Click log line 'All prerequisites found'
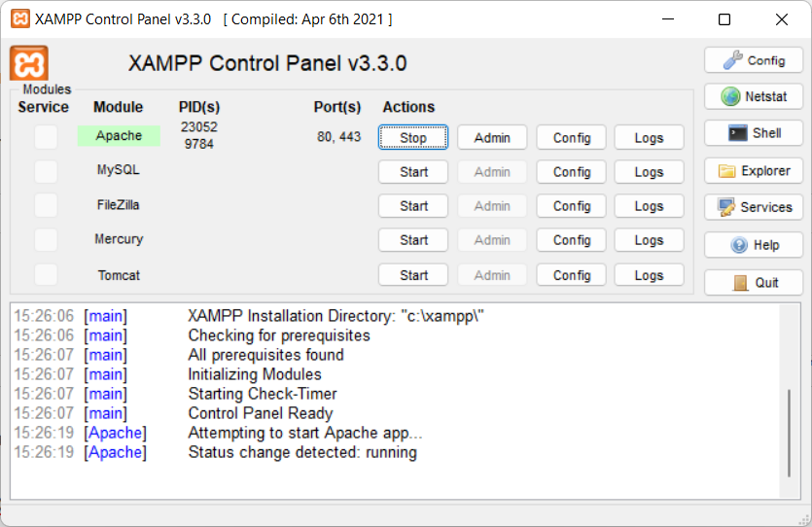The height and width of the screenshot is (527, 812). click(265, 355)
